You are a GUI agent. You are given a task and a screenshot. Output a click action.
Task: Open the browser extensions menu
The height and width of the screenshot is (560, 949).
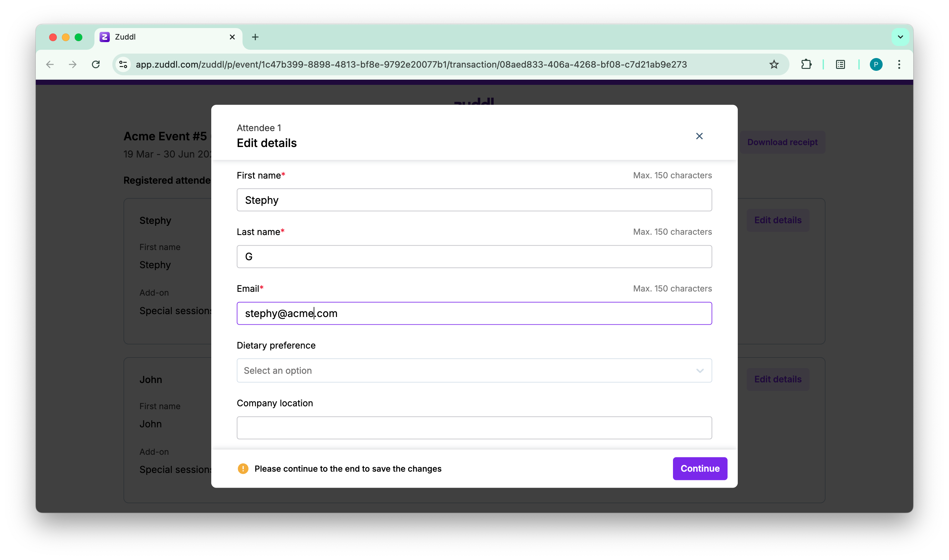[806, 64]
